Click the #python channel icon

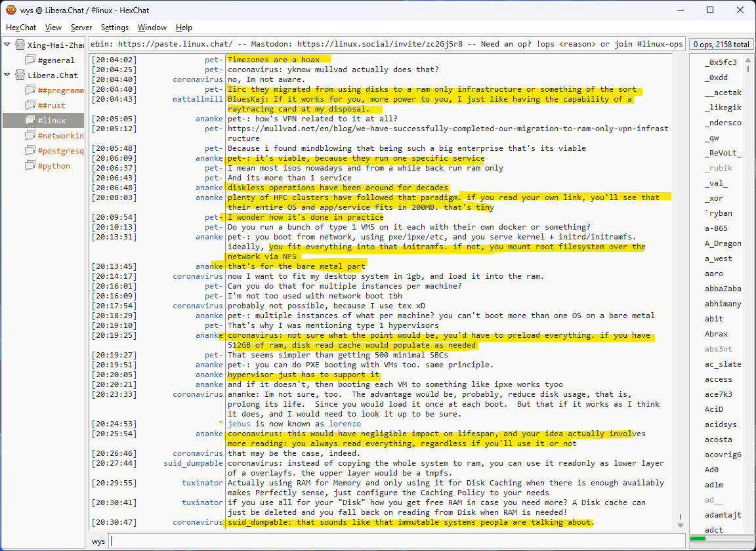[30, 166]
